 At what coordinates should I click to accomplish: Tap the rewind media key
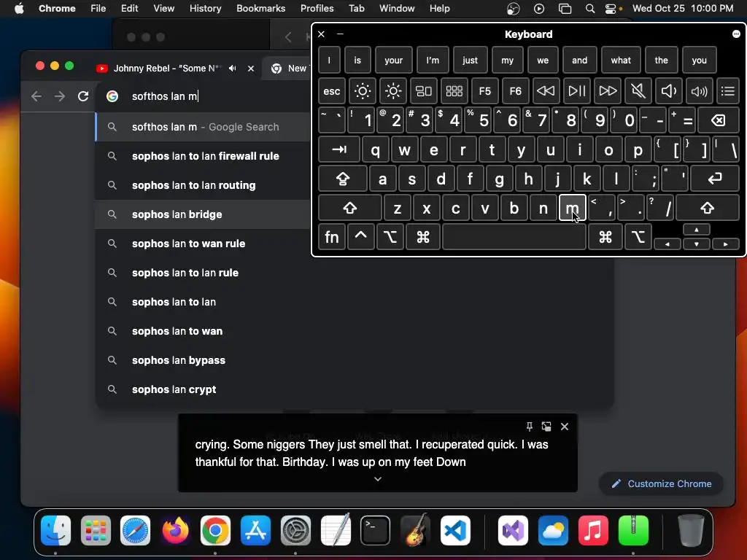(546, 91)
